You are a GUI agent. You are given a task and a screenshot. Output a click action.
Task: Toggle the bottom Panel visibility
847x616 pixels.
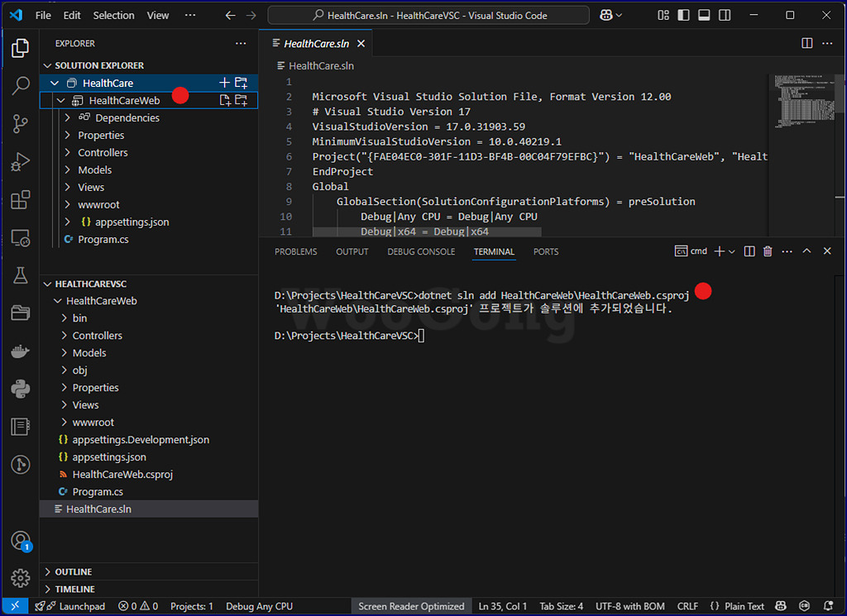(704, 15)
